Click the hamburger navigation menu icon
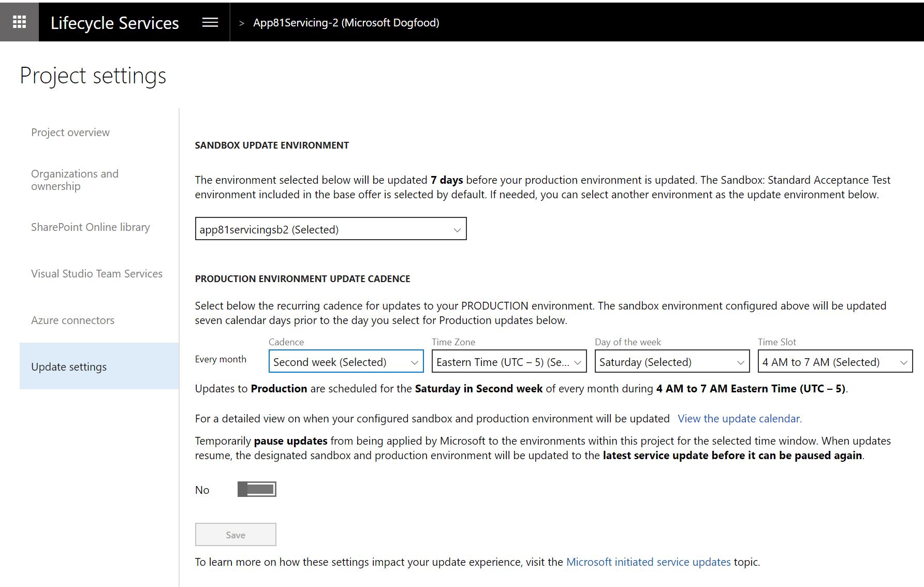Screen dimensions: 924x587 (210, 22)
